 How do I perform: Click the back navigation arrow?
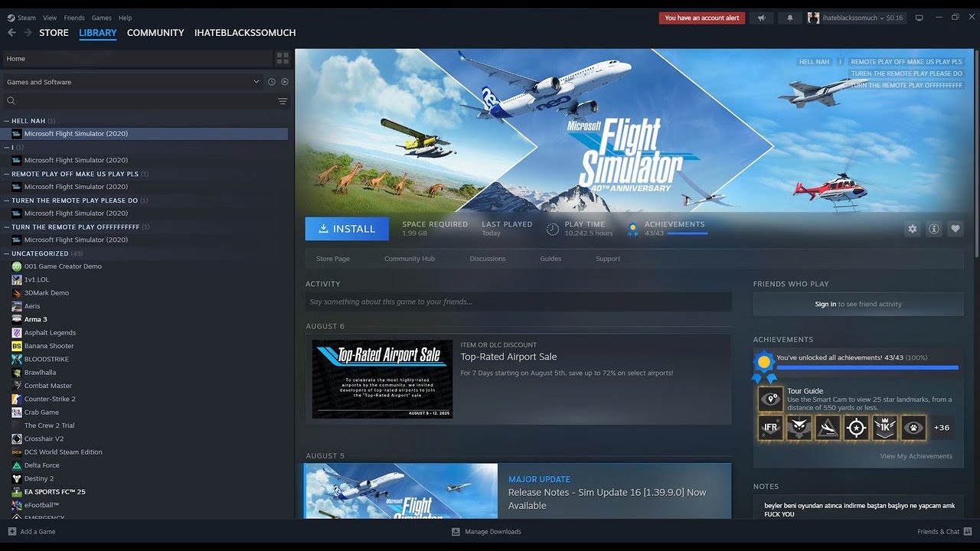pos(11,33)
